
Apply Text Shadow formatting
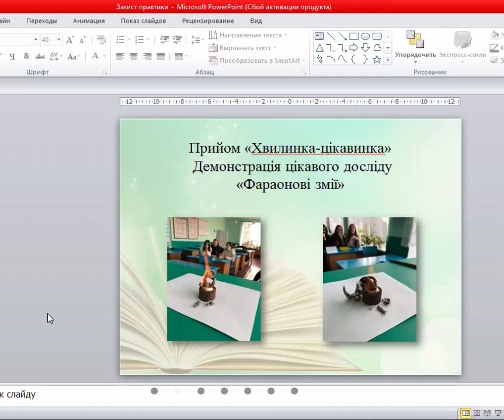click(26, 57)
